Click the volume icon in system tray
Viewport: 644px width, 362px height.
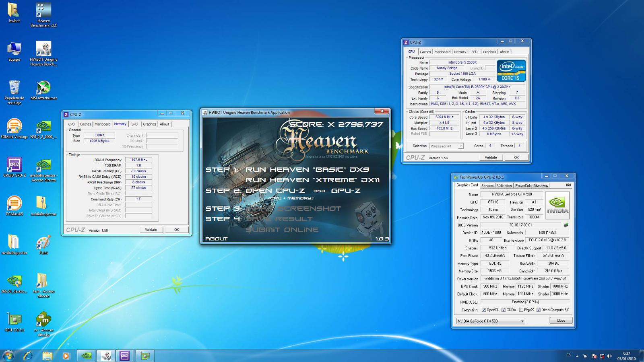point(609,356)
